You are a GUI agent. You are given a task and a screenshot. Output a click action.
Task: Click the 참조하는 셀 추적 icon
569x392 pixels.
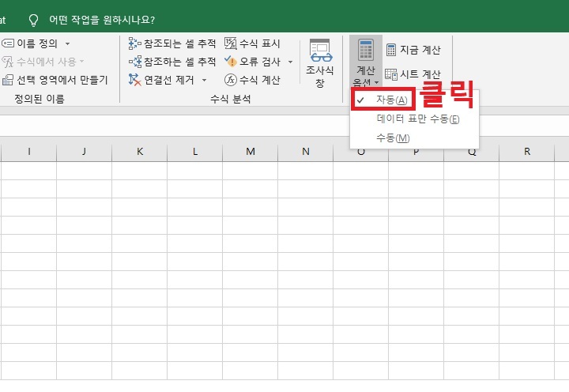[134, 62]
